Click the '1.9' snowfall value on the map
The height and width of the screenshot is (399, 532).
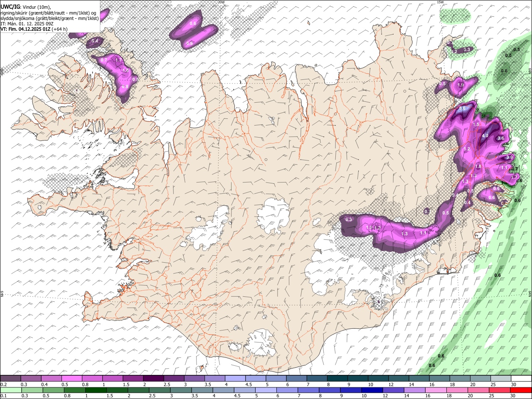tap(461, 85)
